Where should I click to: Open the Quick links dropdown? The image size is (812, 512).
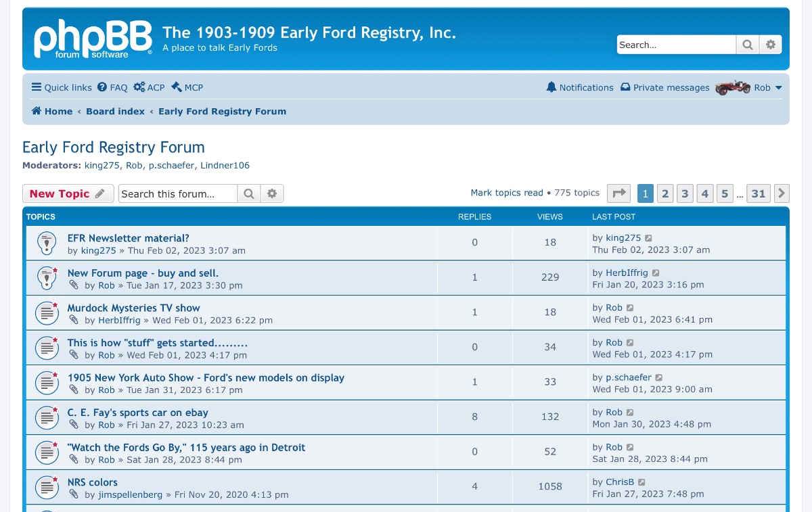[62, 87]
